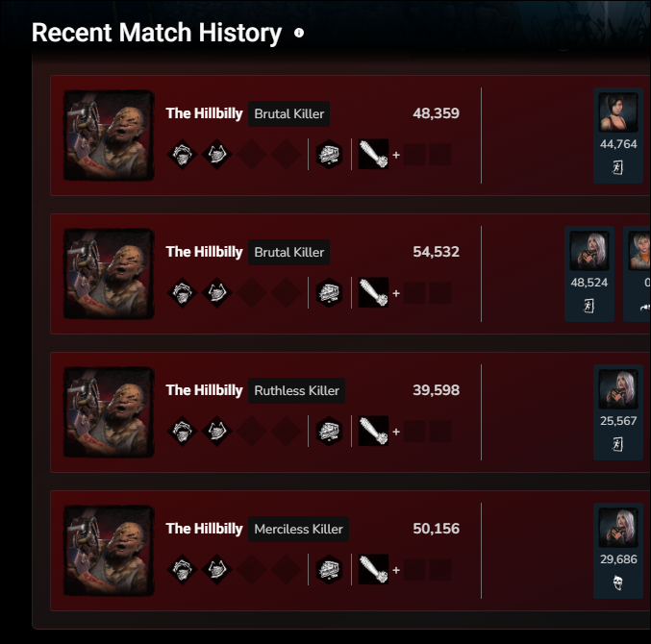Click the offering hexagon icon in the 54,532 match
This screenshot has width=651, height=644.
coord(329,293)
